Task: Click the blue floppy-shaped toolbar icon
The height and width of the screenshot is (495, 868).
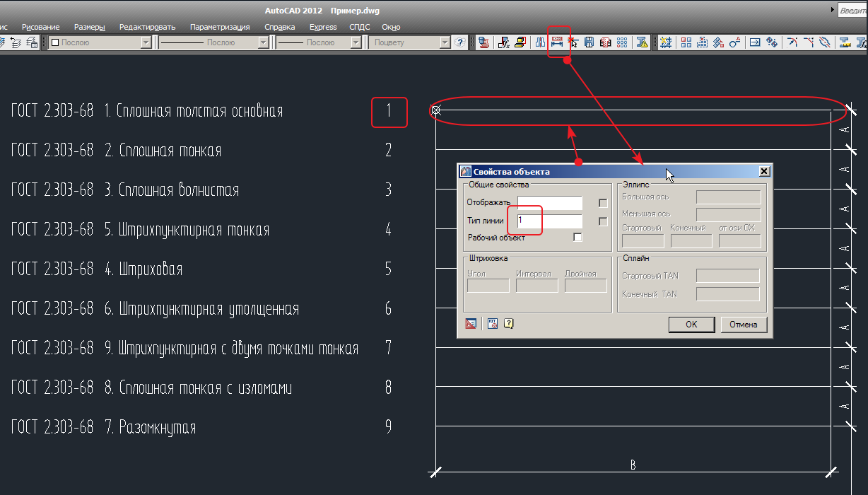Action: coord(590,42)
